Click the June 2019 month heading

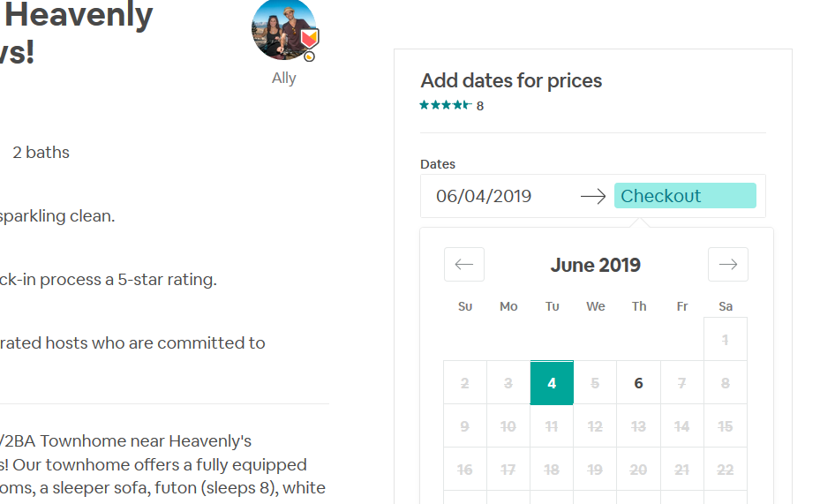coord(596,265)
